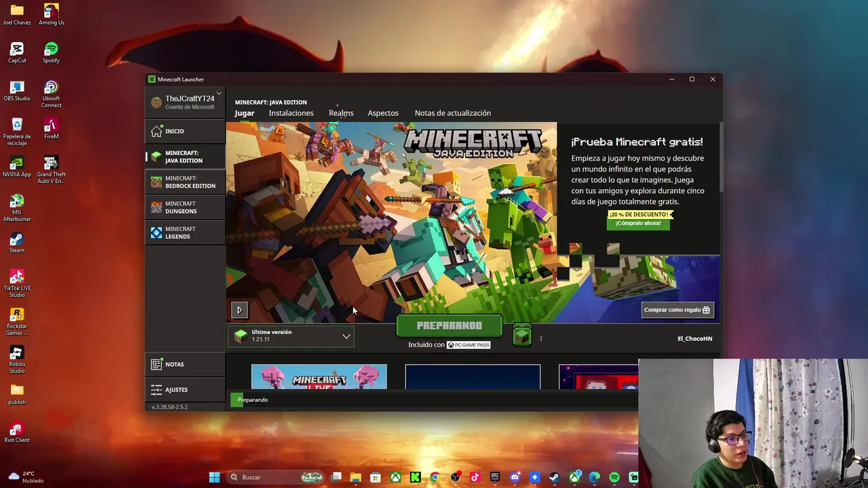868x488 pixels.
Task: Open the Notas de actualización tab
Action: click(452, 113)
